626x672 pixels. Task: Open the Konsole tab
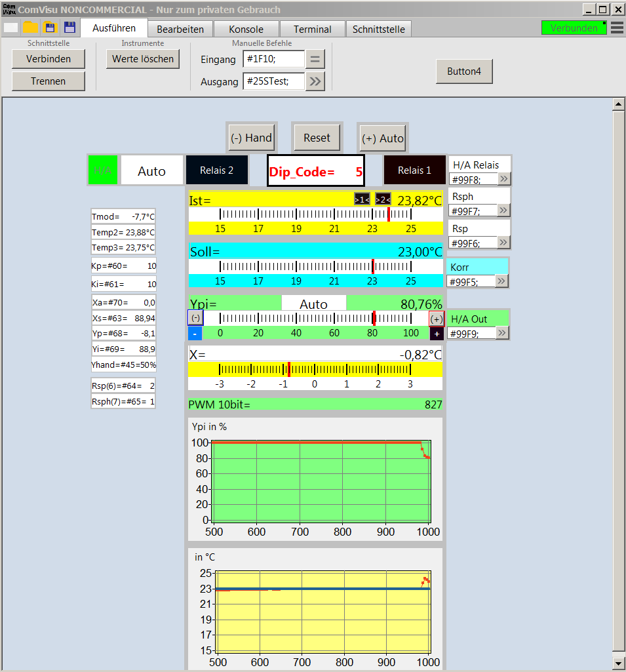click(x=246, y=29)
